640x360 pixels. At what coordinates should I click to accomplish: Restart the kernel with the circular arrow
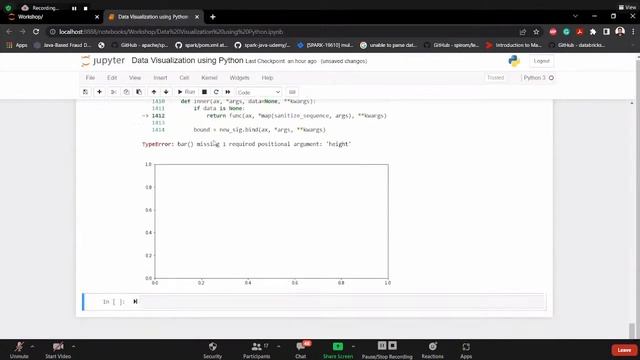[216, 92]
